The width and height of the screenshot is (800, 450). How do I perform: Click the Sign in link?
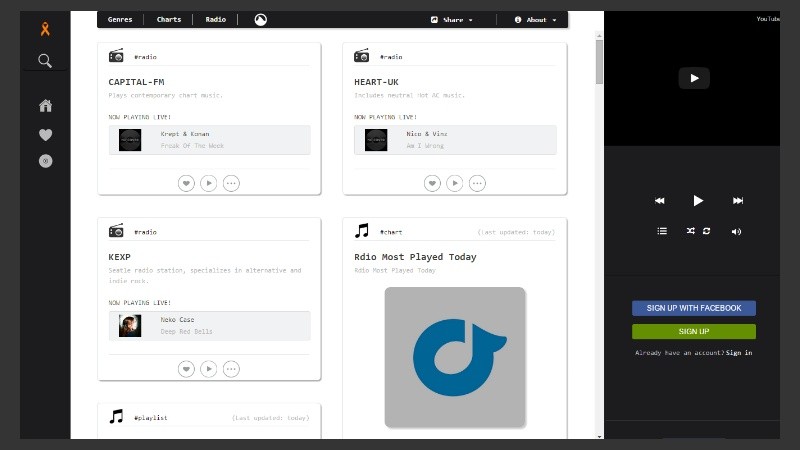(739, 353)
